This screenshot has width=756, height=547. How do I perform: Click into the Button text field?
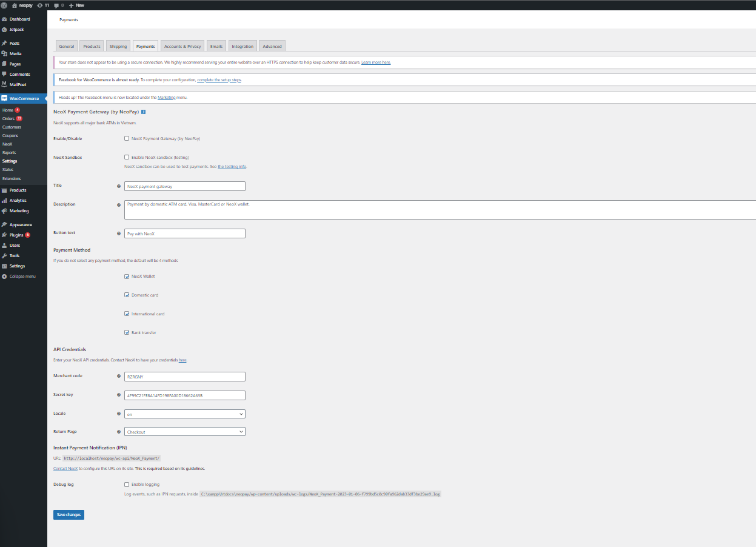pyautogui.click(x=185, y=233)
